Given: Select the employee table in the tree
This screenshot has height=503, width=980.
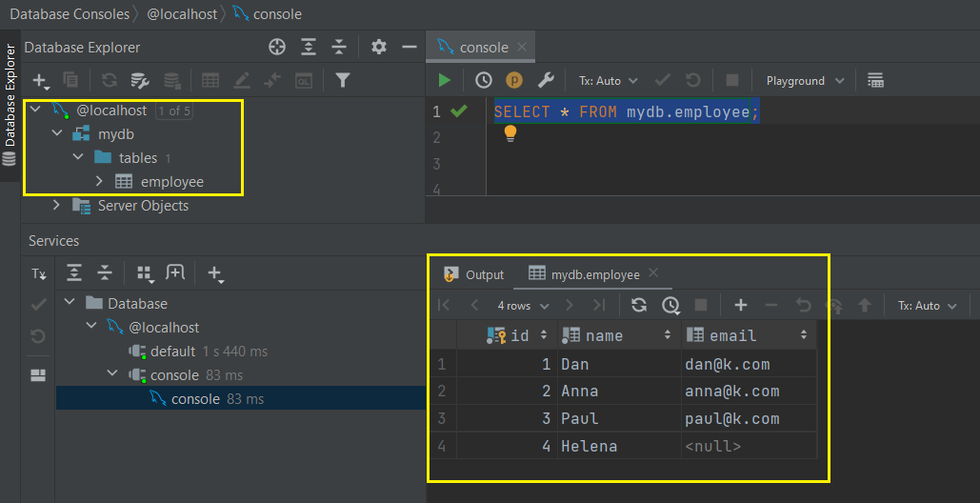Looking at the screenshot, I should (172, 182).
